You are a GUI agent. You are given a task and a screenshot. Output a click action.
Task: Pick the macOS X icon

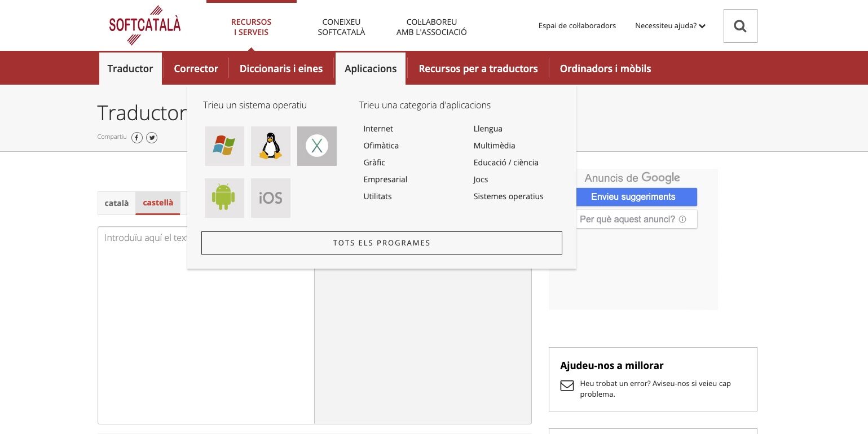click(x=317, y=146)
